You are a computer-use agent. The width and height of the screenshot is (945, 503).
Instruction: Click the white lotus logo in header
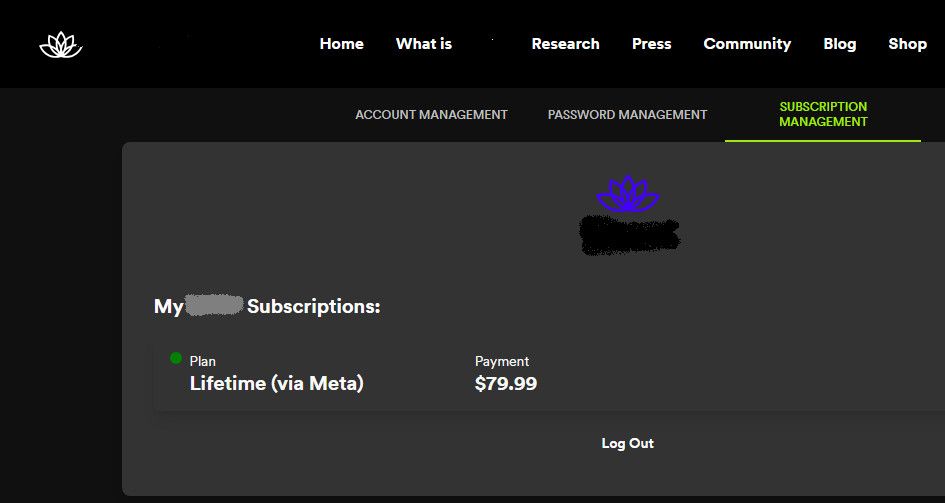(x=60, y=45)
